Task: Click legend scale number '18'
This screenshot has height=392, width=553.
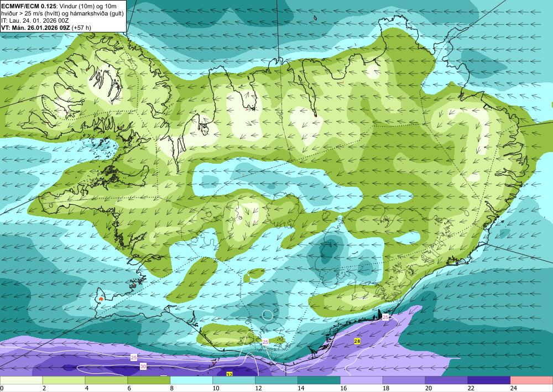Action: point(386,388)
